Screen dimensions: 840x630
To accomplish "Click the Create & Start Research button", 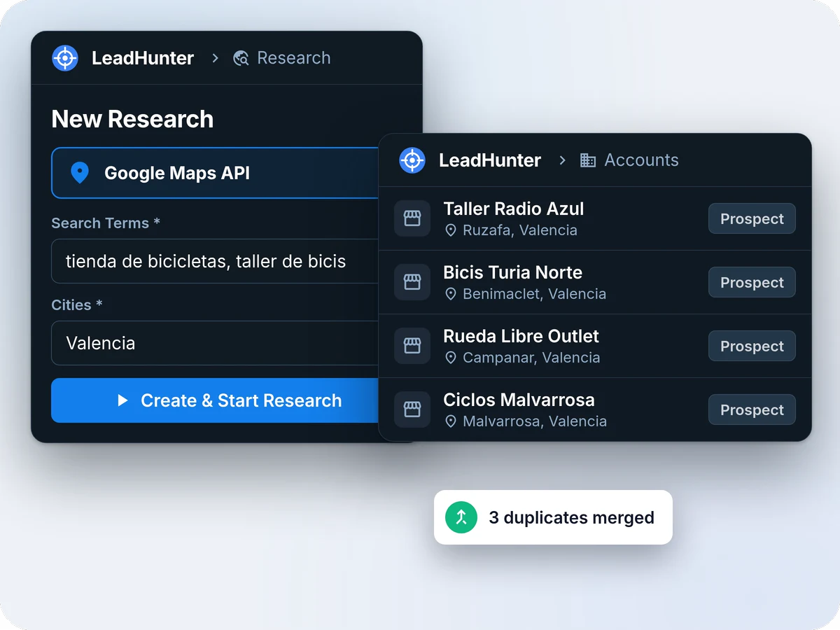I will click(216, 400).
